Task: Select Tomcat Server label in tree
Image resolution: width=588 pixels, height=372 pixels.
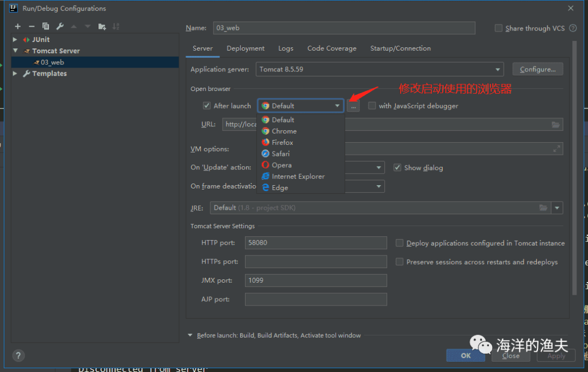Action: point(56,51)
